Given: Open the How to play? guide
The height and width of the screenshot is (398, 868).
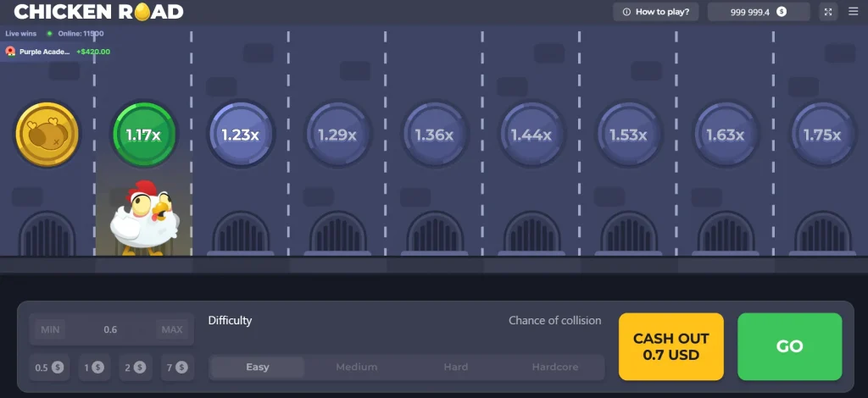Looking at the screenshot, I should [x=655, y=12].
